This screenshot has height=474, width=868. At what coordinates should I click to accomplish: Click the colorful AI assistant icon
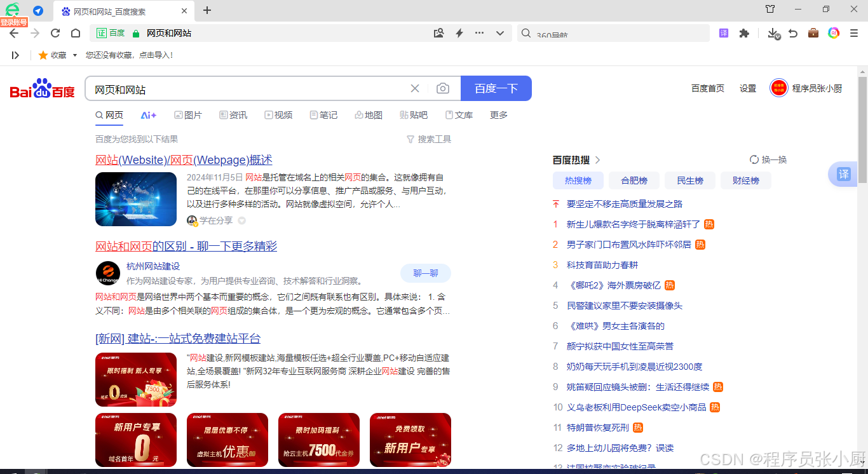[x=834, y=33]
